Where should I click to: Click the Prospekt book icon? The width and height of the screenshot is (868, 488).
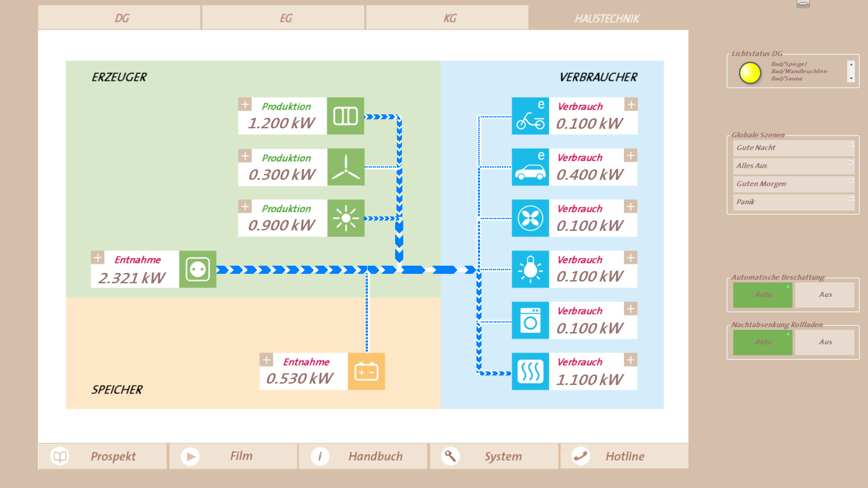[60, 456]
